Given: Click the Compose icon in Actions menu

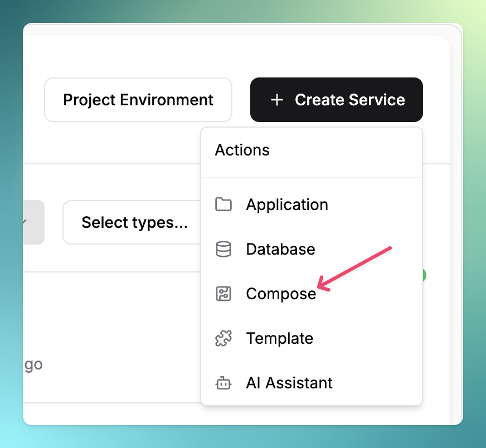Looking at the screenshot, I should [223, 294].
